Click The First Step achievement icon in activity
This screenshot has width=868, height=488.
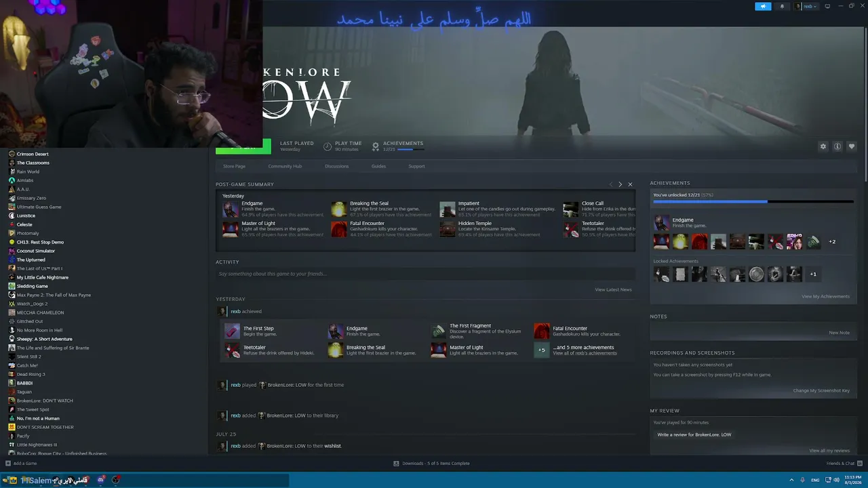(233, 331)
